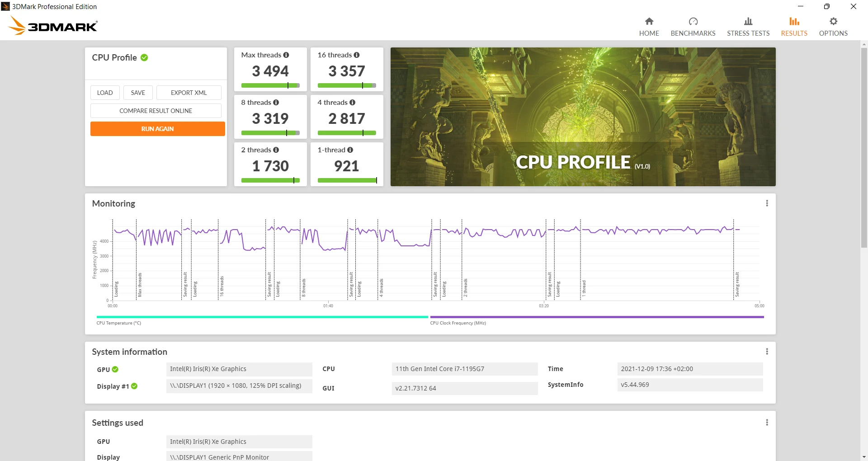Select Settings used GPU field value
Image resolution: width=868 pixels, height=461 pixels.
[239, 442]
